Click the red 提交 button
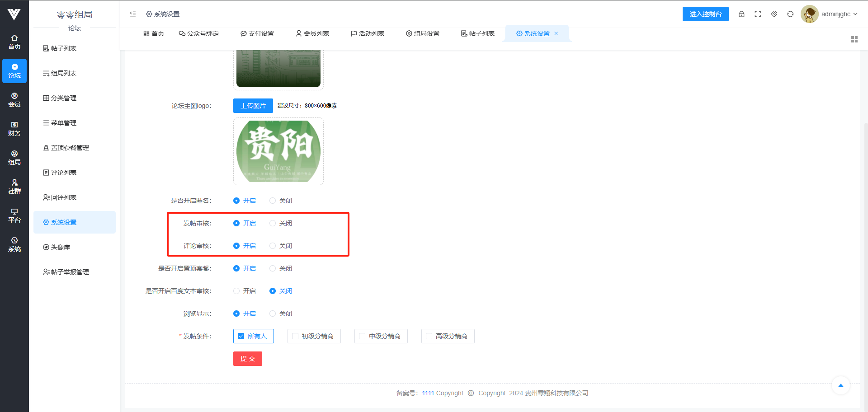 247,359
